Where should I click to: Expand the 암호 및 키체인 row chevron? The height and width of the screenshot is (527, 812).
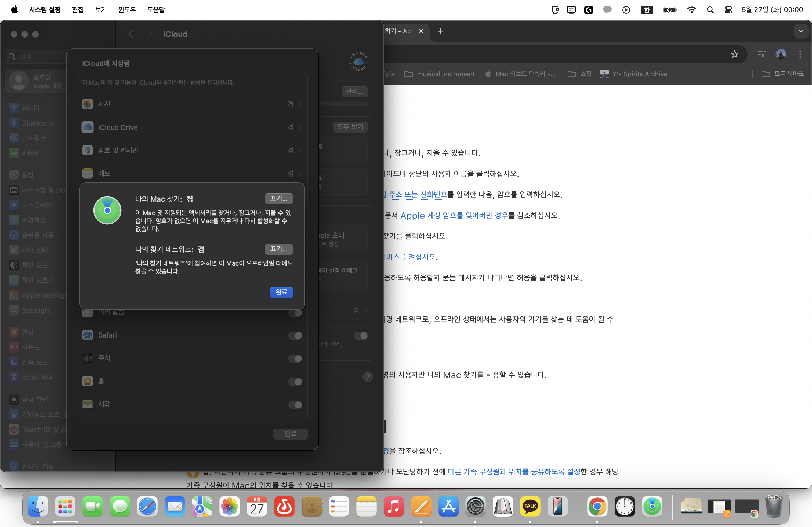(x=300, y=150)
